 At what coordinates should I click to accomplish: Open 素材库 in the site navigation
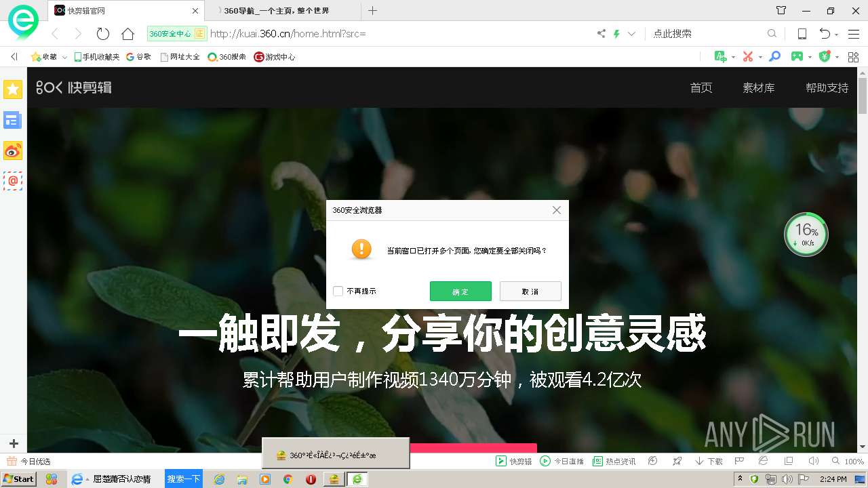[759, 88]
